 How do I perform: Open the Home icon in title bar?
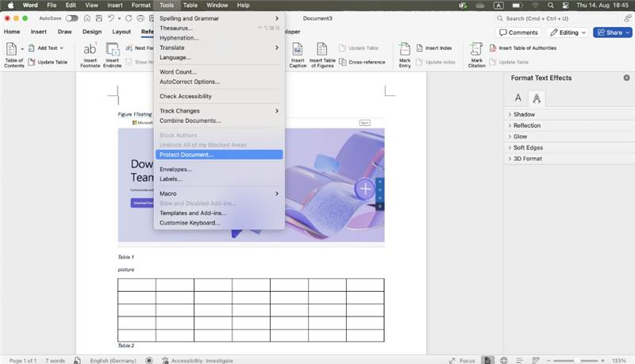click(87, 18)
